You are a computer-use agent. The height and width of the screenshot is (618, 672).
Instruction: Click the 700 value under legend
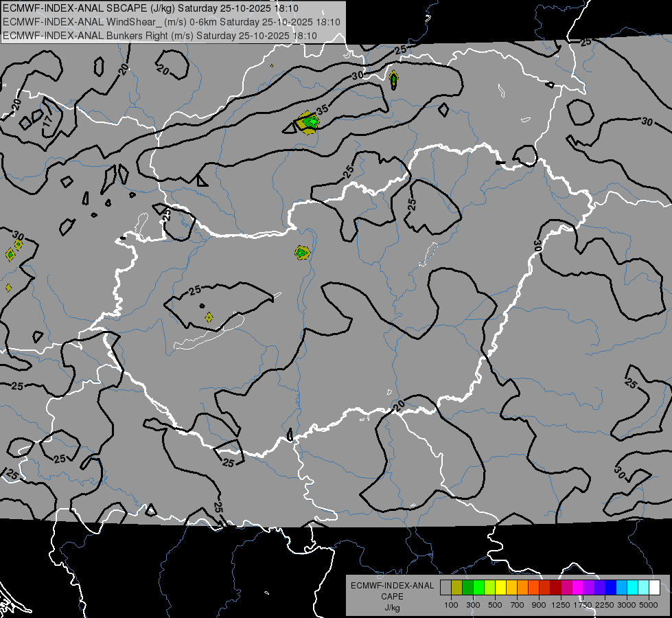pos(518,605)
